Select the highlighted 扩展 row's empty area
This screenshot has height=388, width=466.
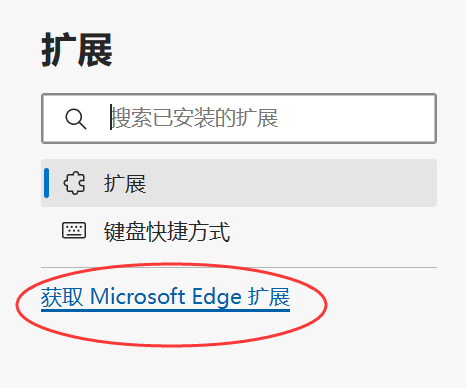(290, 183)
